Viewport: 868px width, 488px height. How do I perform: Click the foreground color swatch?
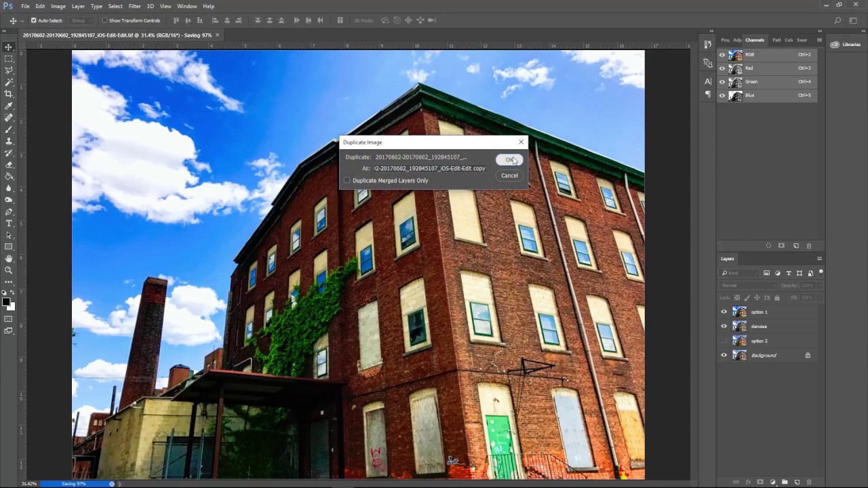[x=6, y=302]
